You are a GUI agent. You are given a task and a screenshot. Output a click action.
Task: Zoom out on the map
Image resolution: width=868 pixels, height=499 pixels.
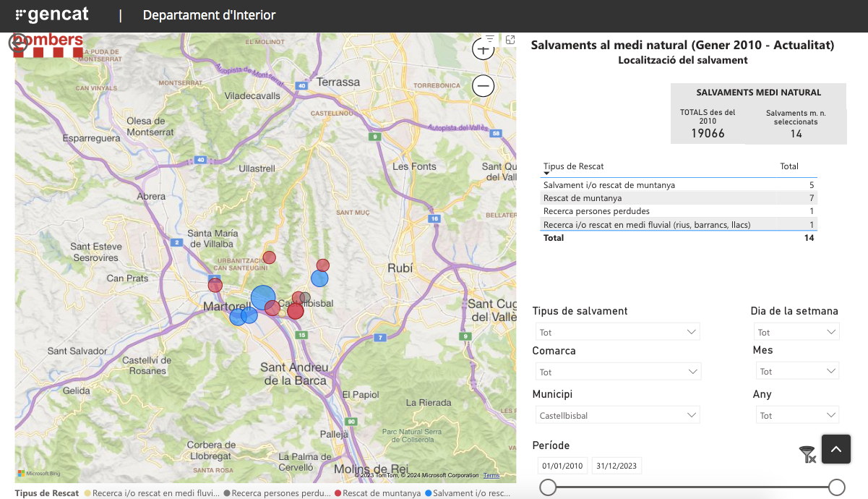483,86
